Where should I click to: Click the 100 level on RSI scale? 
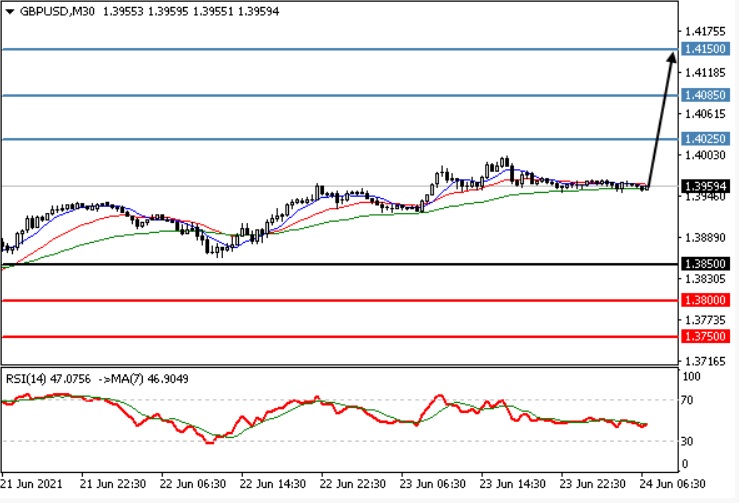[691, 376]
